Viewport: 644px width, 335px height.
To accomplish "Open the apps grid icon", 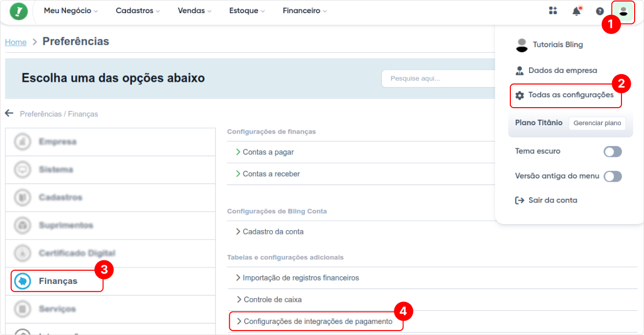I will (553, 10).
